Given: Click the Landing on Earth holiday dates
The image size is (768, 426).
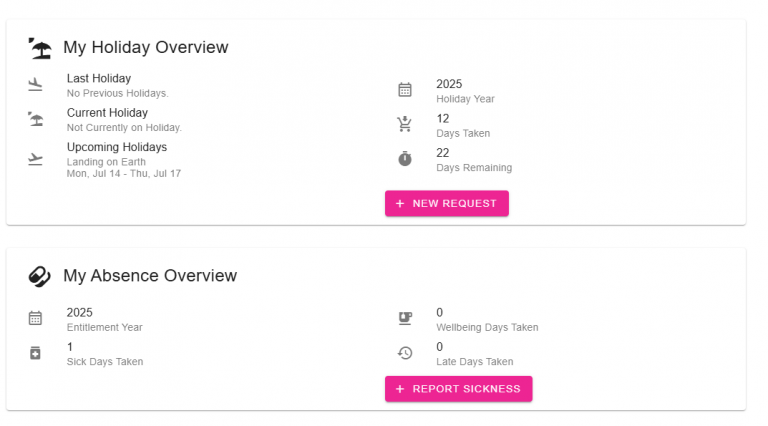Looking at the screenshot, I should point(124,173).
